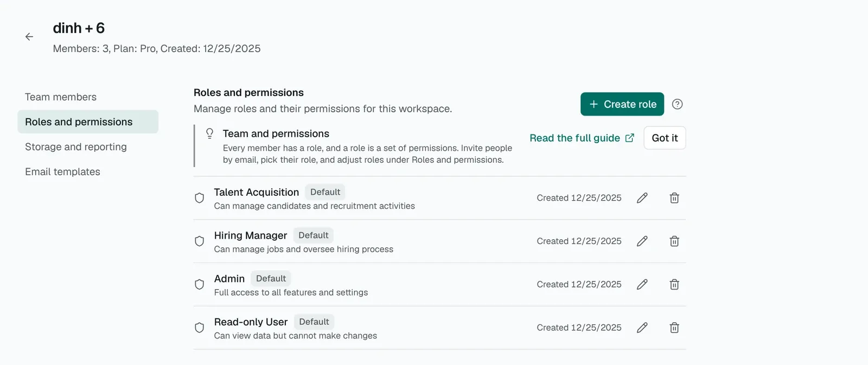
Task: Edit the Read-only User role
Action: point(642,328)
